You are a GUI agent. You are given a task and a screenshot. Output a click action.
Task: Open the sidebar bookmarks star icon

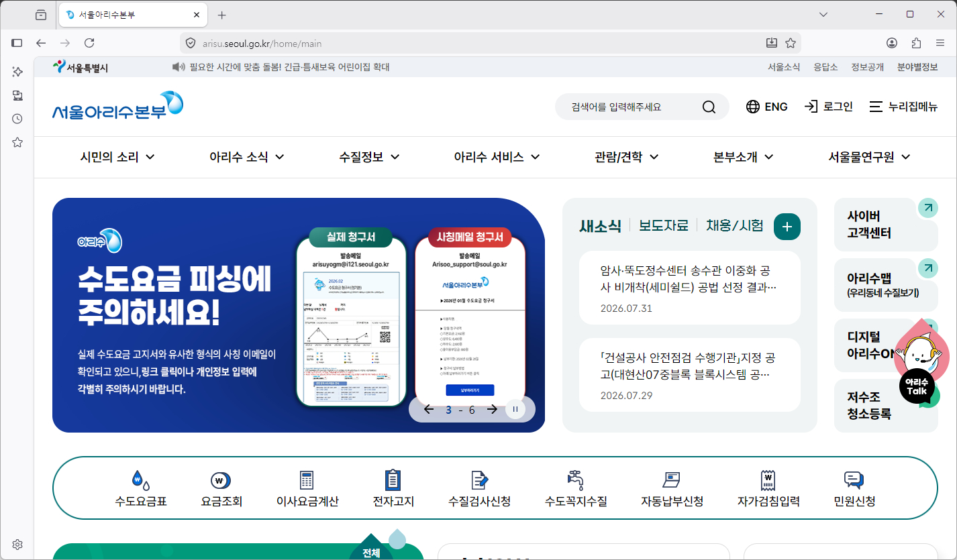(x=17, y=142)
